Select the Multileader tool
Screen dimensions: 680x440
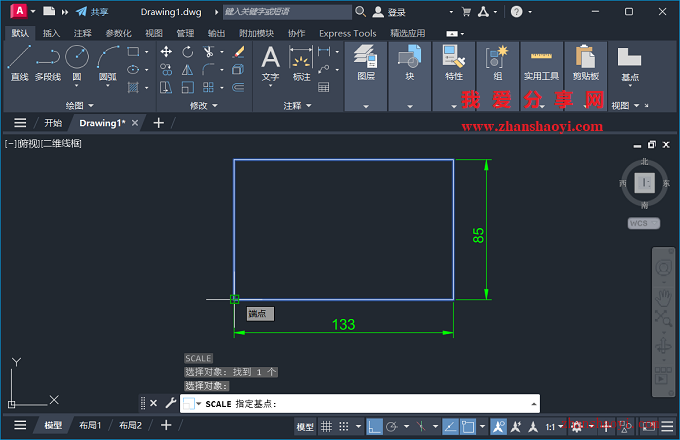point(324,69)
